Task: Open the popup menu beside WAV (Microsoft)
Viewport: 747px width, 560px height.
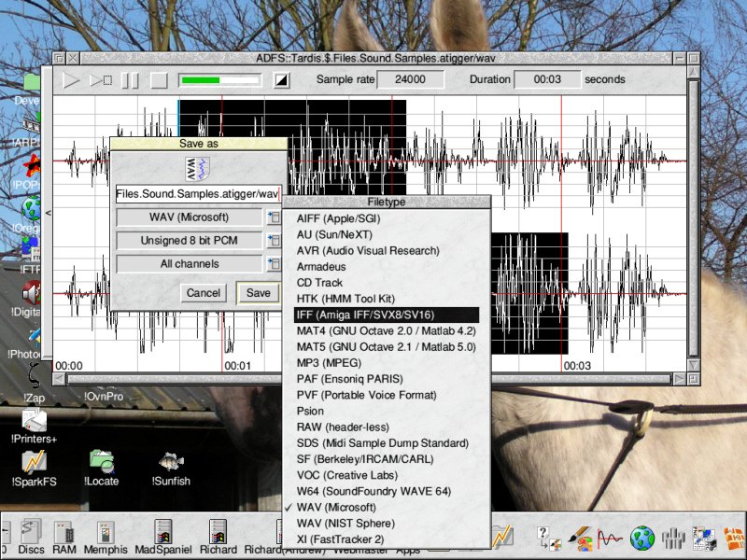Action: pyautogui.click(x=274, y=217)
